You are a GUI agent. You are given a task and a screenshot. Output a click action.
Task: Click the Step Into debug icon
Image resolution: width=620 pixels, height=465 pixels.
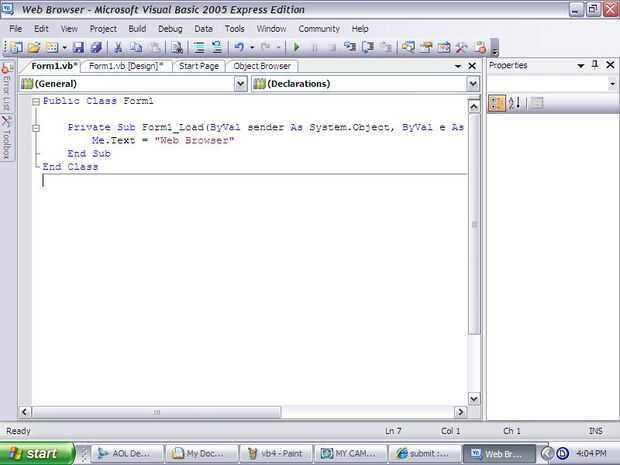coord(350,47)
